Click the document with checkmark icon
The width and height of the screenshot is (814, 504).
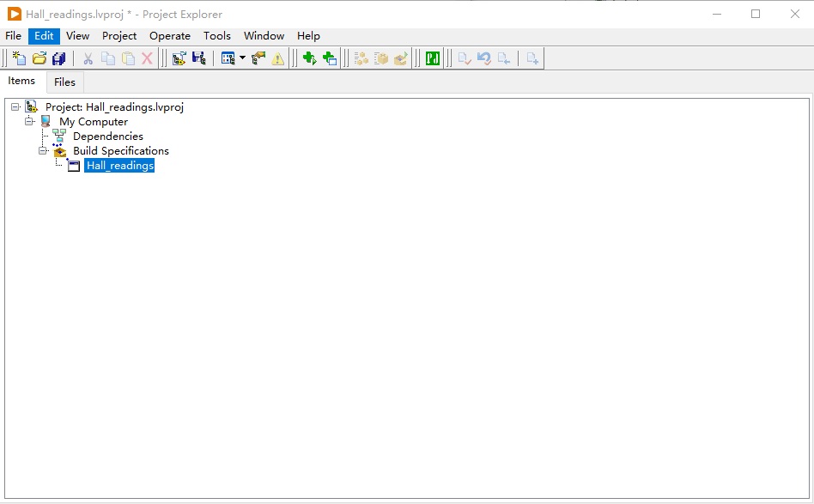(465, 58)
